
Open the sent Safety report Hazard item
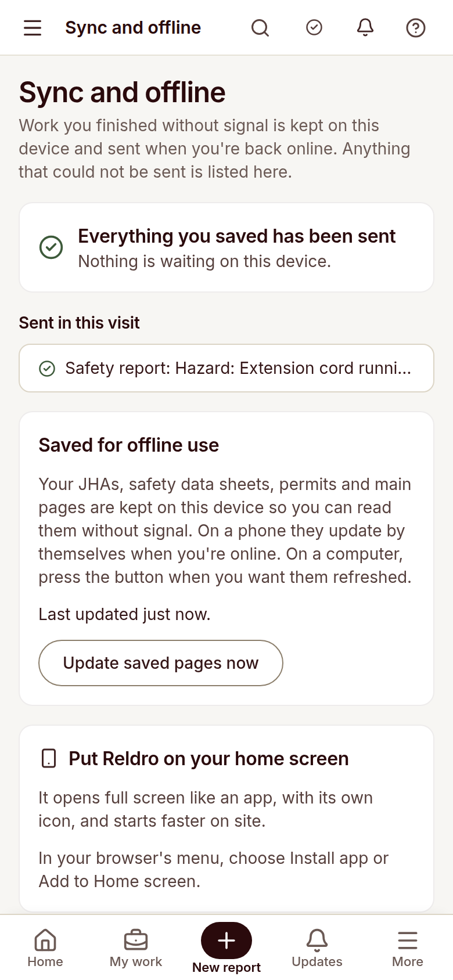pos(227,368)
